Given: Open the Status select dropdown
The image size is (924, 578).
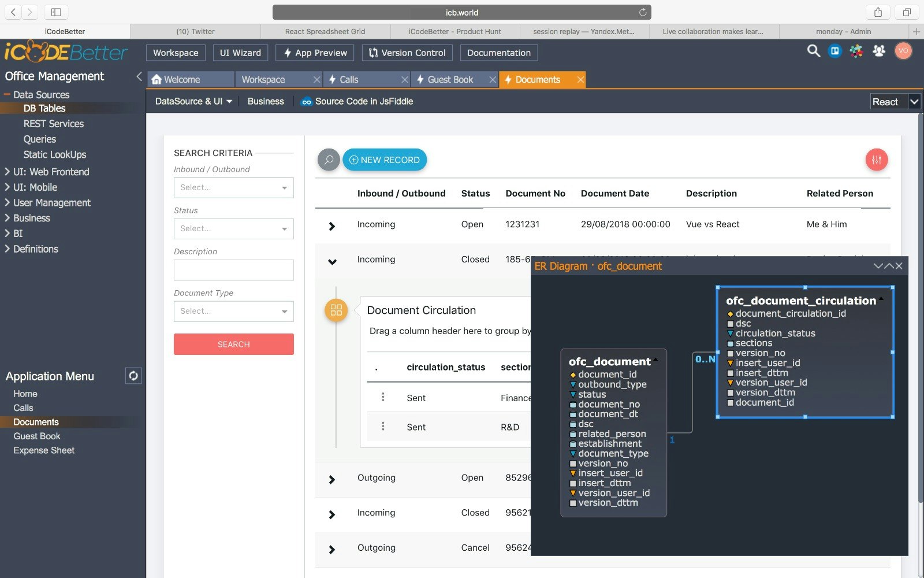Looking at the screenshot, I should pos(234,228).
